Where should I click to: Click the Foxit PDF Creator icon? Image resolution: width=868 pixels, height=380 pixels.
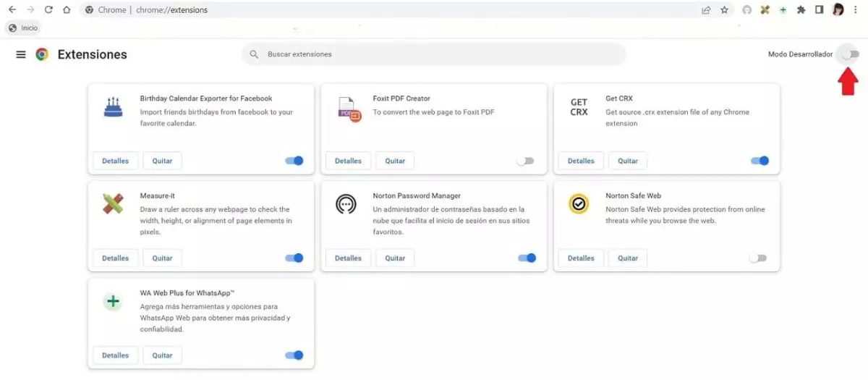349,109
